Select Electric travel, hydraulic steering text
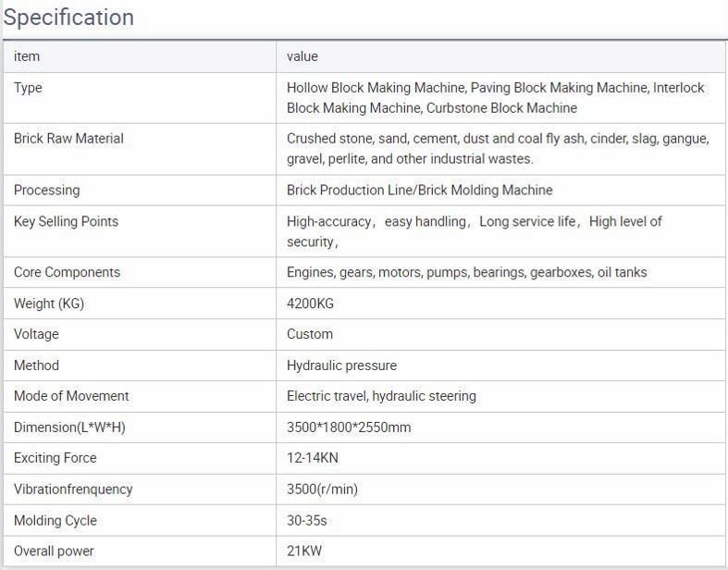The width and height of the screenshot is (728, 570). (x=381, y=396)
